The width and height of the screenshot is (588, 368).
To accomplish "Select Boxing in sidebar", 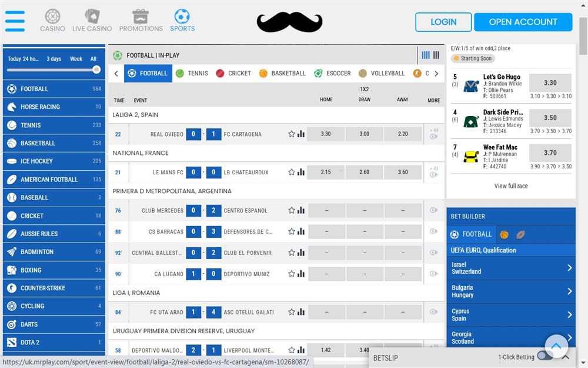I will point(54,270).
